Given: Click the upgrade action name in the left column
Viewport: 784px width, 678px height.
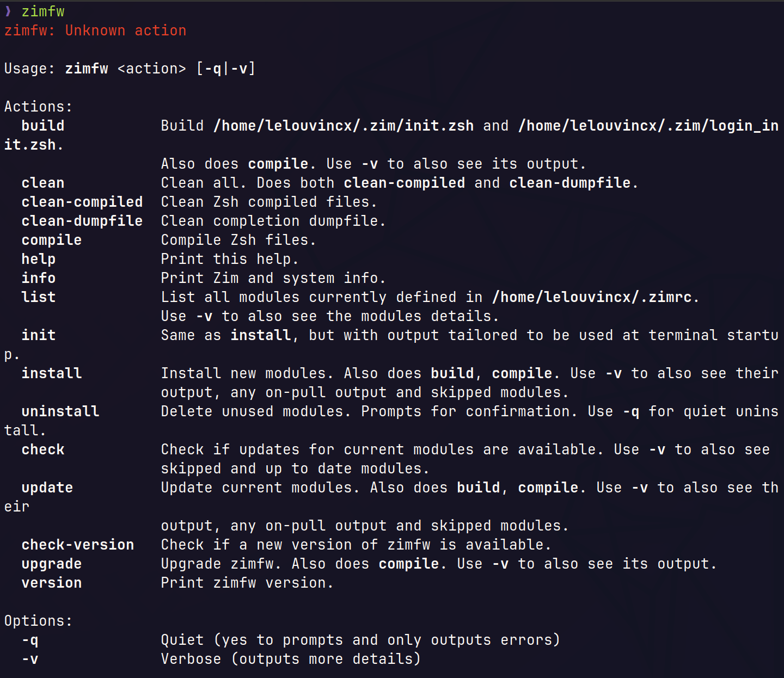Looking at the screenshot, I should [51, 564].
